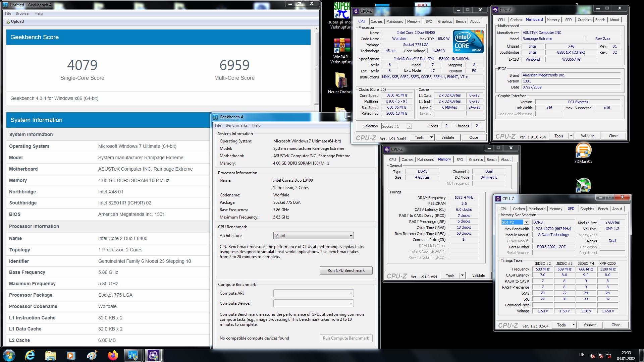Click CPU-Z title icon in CPU tab window
Image resolution: width=644 pixels, height=362 pixels.
pos(356,11)
